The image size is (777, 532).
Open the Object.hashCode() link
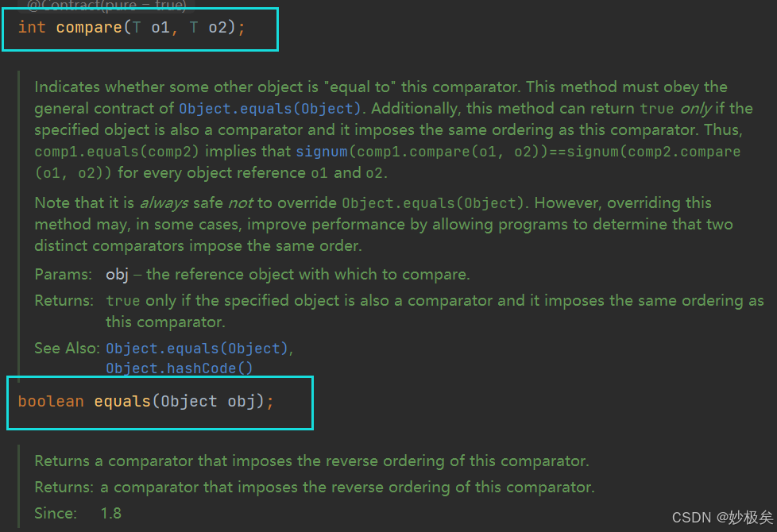click(x=179, y=368)
